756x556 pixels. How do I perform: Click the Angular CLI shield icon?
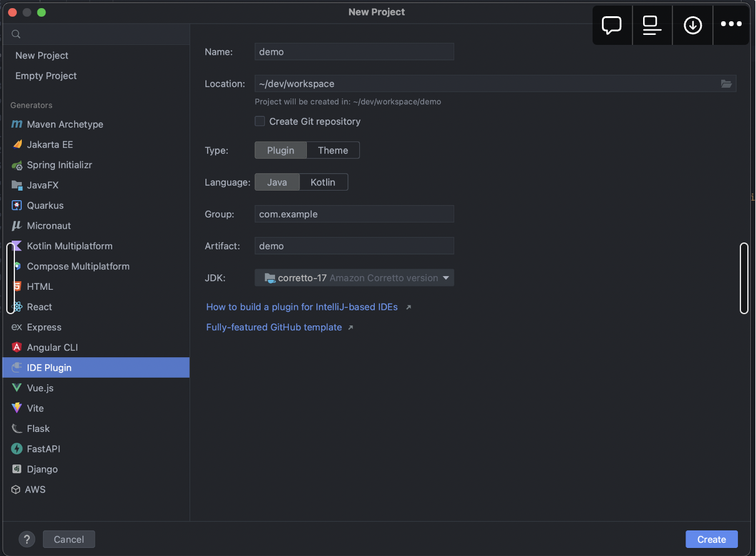tap(17, 348)
